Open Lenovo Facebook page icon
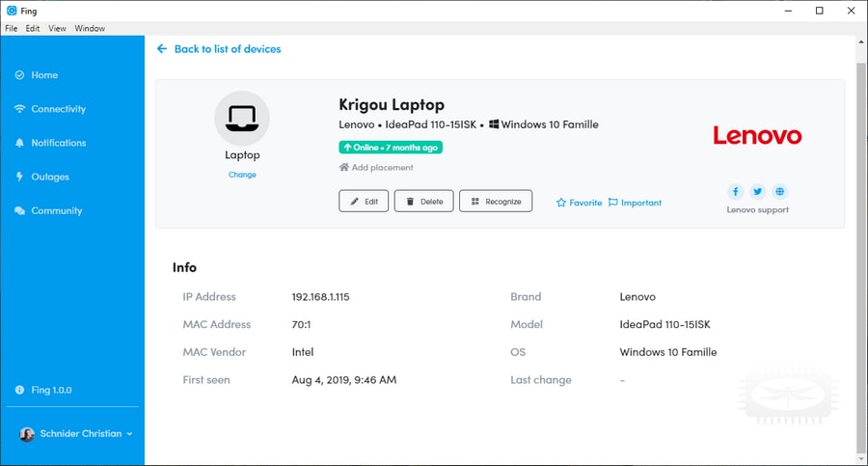The image size is (868, 466). 735,192
